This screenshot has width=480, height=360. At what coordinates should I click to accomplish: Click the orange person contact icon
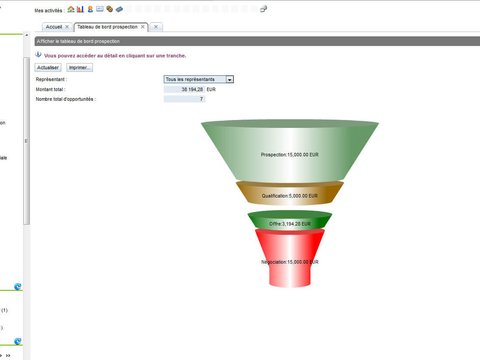[x=90, y=9]
